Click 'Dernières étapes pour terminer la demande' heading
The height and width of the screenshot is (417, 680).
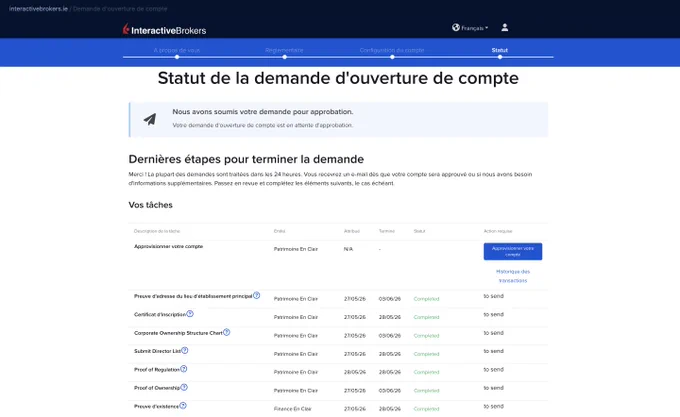pos(246,159)
